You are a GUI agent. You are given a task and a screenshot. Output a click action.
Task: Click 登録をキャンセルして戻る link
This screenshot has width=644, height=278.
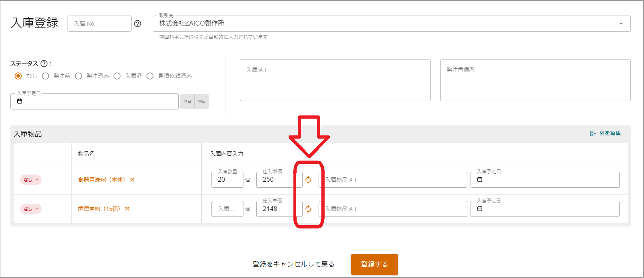pyautogui.click(x=293, y=264)
